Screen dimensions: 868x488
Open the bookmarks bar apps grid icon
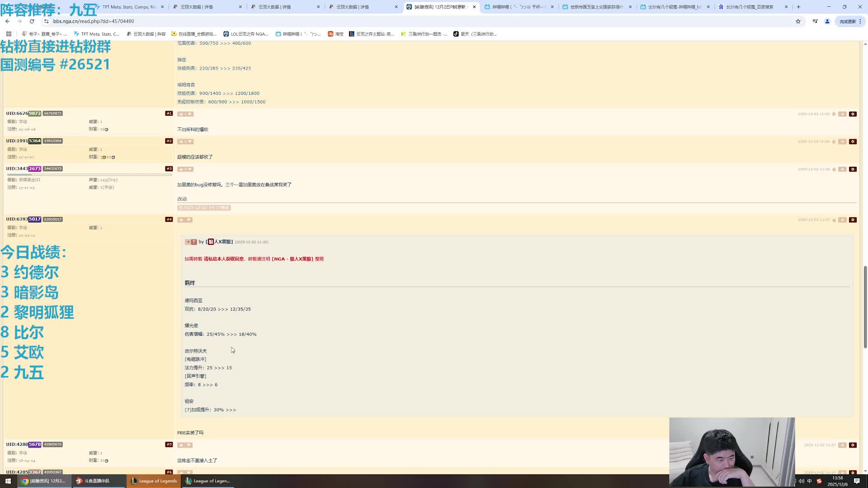tap(9, 34)
